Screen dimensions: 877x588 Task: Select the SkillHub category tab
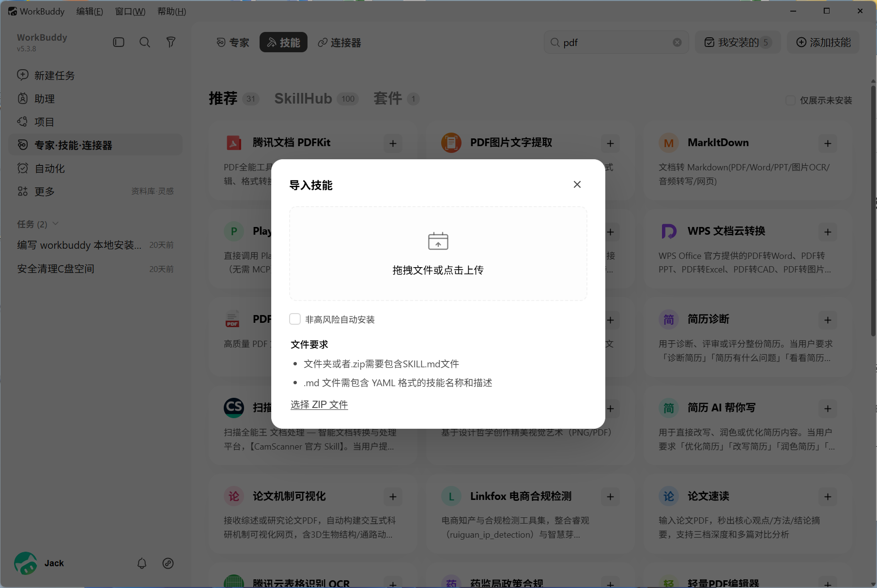316,99
